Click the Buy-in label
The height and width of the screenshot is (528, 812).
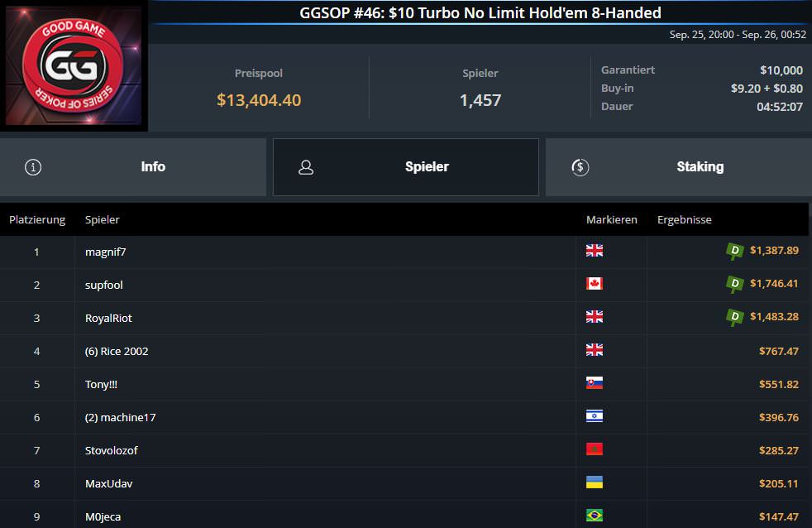(618, 88)
